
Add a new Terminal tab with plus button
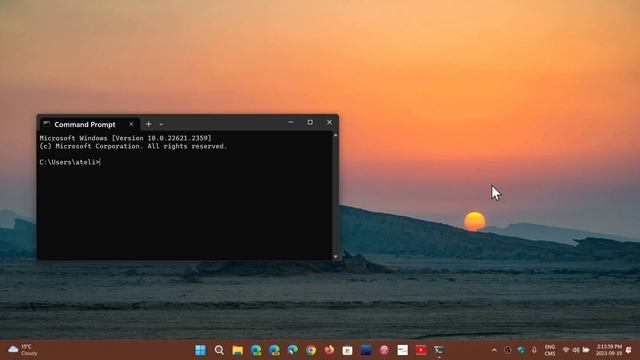149,124
